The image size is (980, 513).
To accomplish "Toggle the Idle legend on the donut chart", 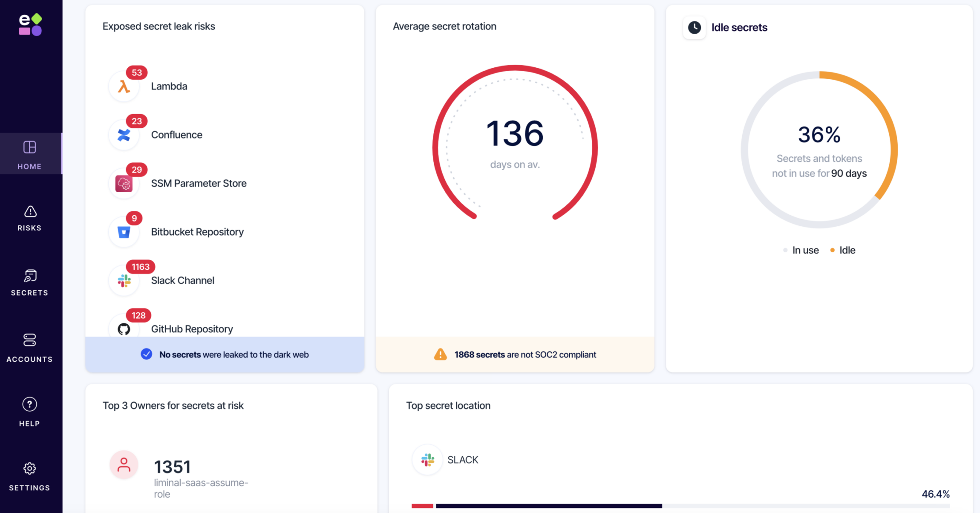I will (x=842, y=250).
